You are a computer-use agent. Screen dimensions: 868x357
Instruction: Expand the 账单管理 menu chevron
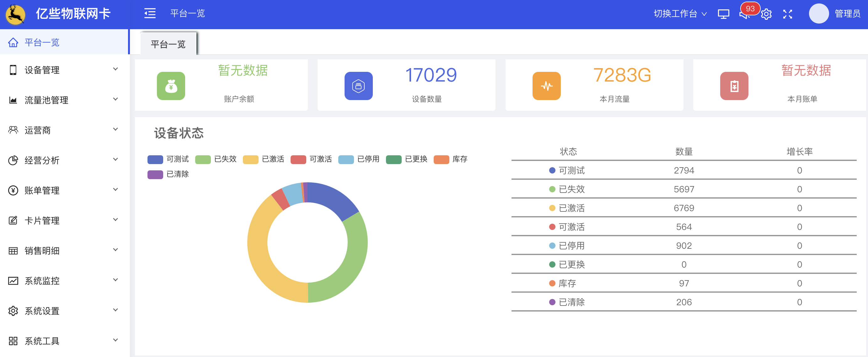point(115,189)
